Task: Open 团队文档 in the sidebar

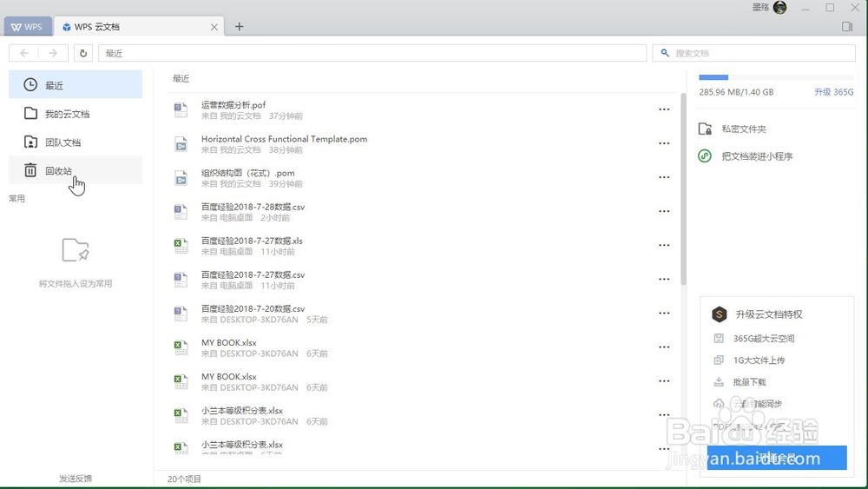Action: (76, 142)
